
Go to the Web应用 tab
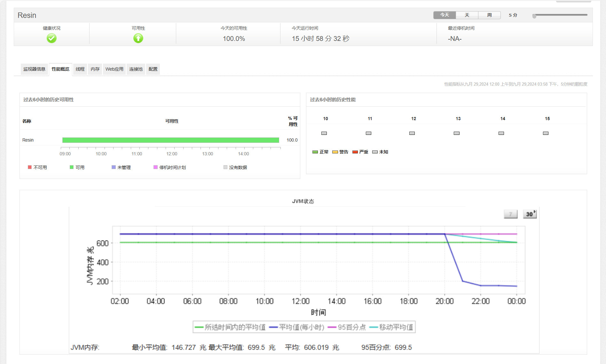(x=114, y=69)
